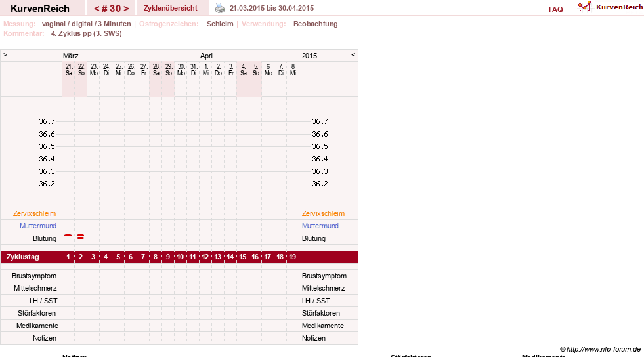The width and height of the screenshot is (644, 357).
Task: Click left Zervixschleim row label
Action: [x=35, y=213]
